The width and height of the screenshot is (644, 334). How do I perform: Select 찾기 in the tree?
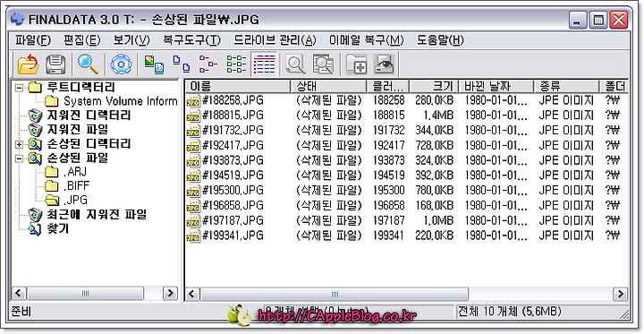pos(58,228)
